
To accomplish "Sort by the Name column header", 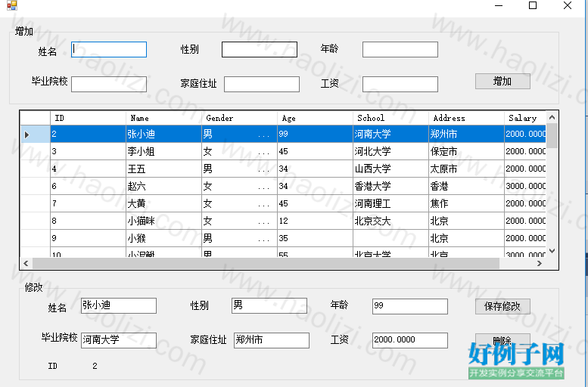I will point(164,118).
